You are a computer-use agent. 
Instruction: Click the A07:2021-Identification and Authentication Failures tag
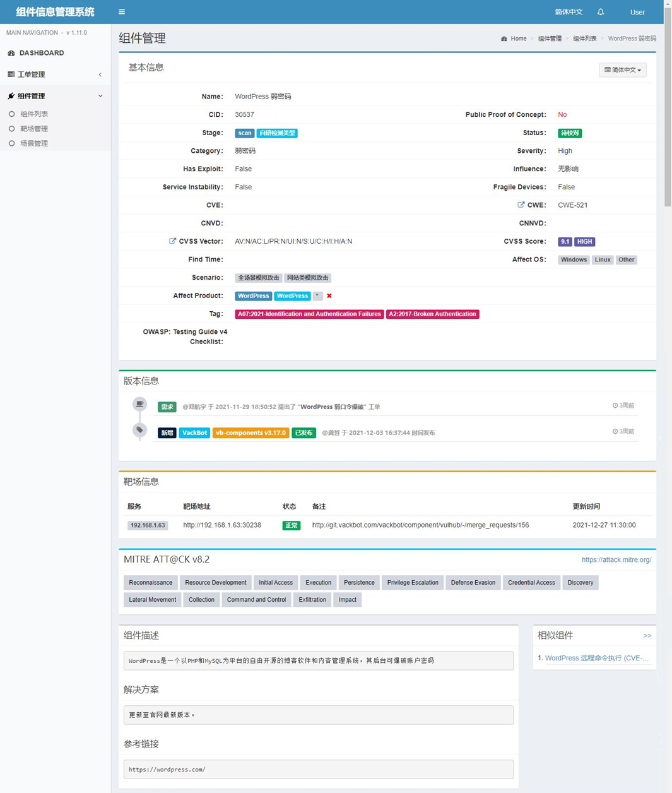[309, 314]
